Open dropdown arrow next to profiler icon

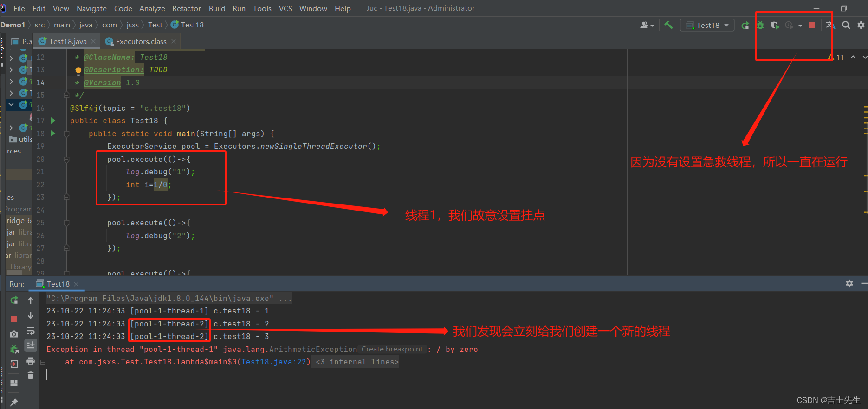(x=800, y=26)
